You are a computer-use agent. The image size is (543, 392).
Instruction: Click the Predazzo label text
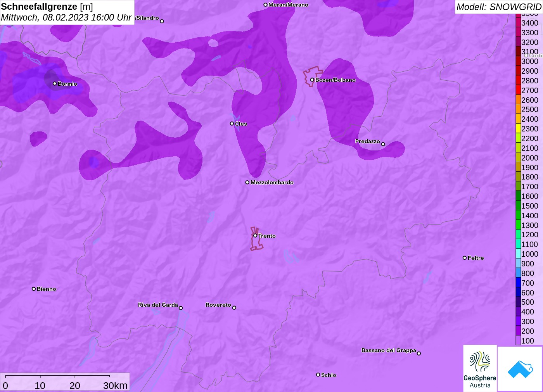pyautogui.click(x=368, y=141)
